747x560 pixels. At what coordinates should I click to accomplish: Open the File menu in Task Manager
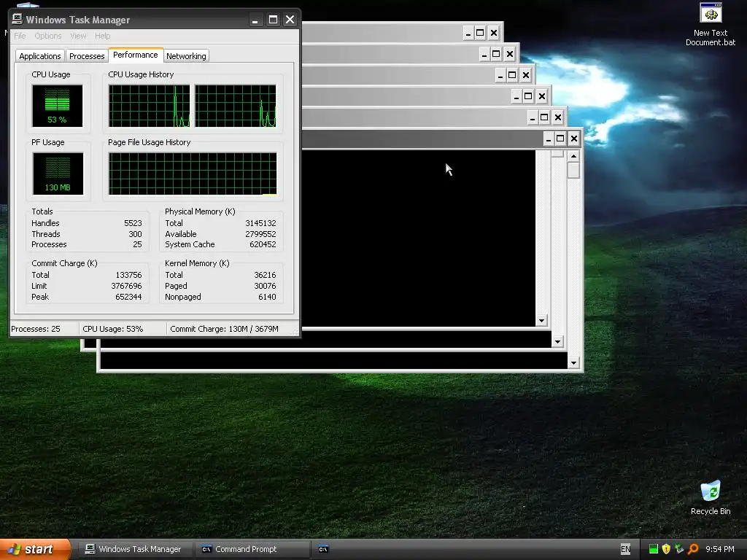click(x=20, y=36)
